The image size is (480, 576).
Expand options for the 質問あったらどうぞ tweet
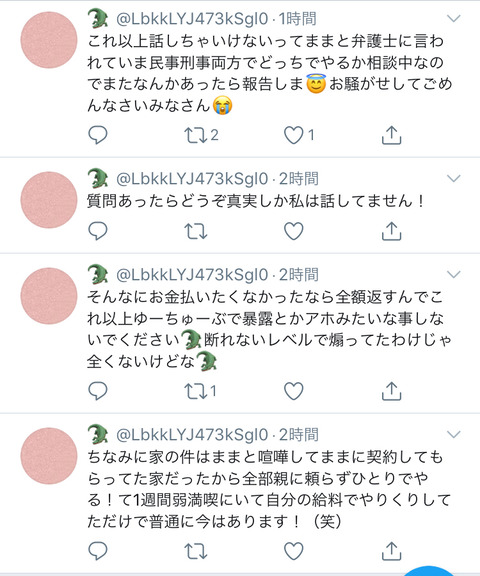click(x=454, y=178)
